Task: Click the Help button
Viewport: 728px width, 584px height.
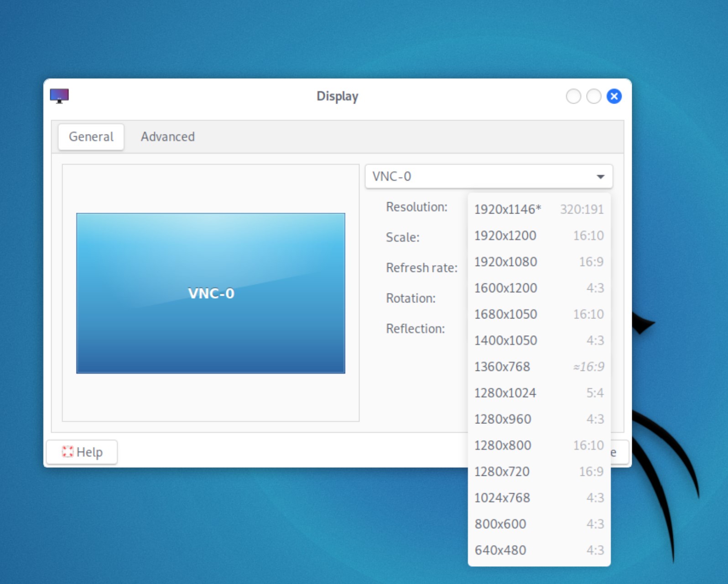Action: point(82,452)
